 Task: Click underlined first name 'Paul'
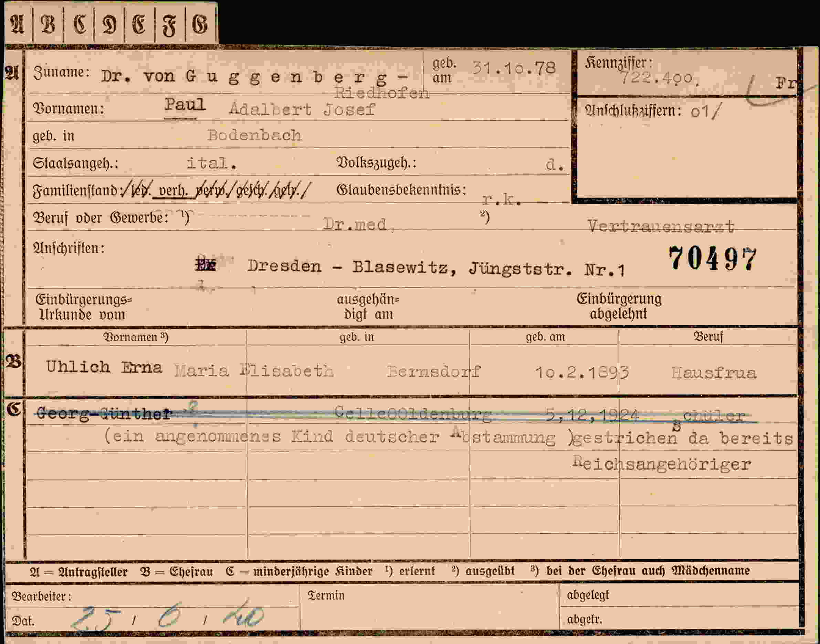point(185,105)
